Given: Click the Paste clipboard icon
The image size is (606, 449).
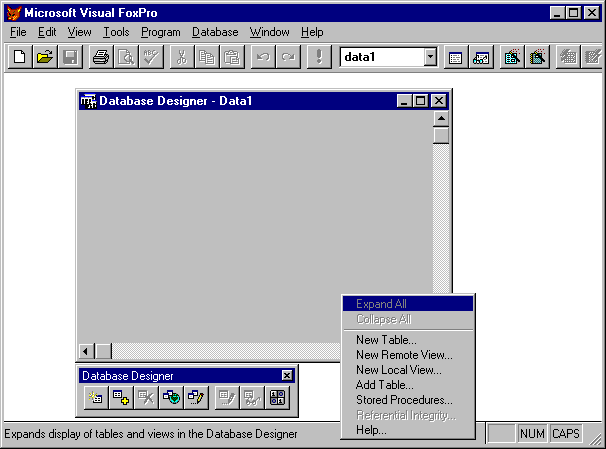Looking at the screenshot, I should (232, 57).
